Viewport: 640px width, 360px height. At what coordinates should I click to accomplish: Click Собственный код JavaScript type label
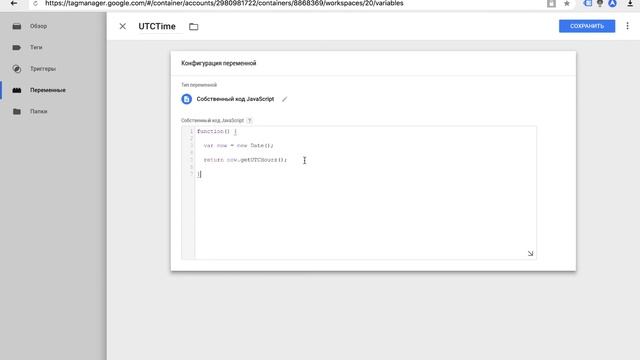click(236, 99)
